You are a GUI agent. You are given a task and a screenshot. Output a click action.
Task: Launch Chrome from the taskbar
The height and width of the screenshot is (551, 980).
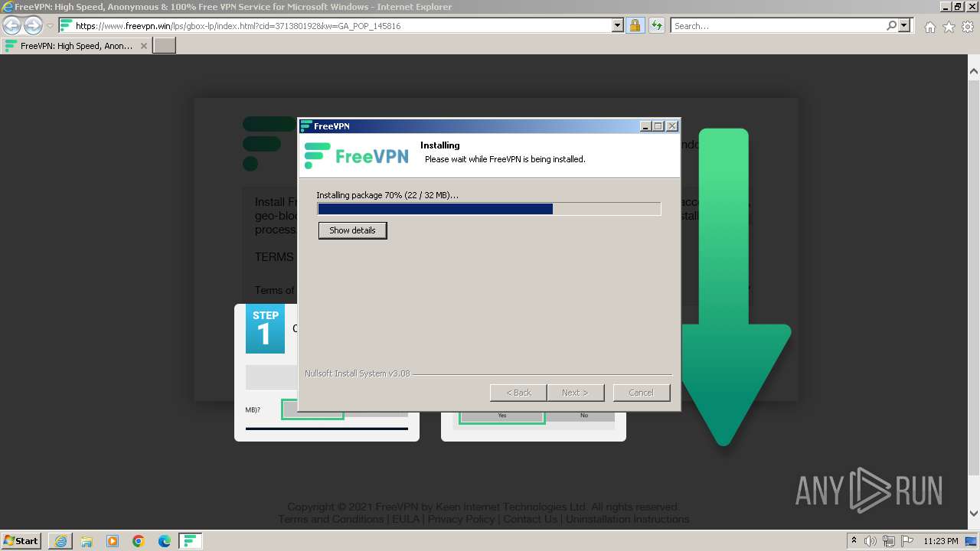click(x=139, y=541)
